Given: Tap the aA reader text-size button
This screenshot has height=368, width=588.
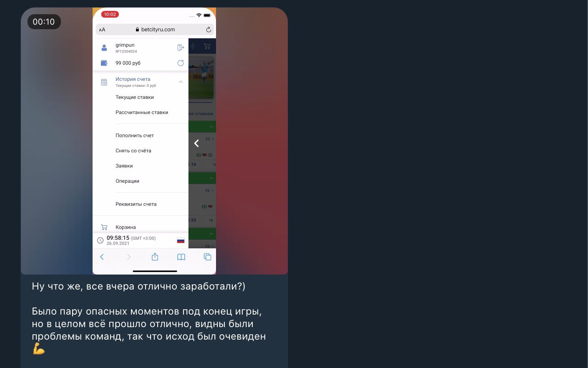Looking at the screenshot, I should 102,30.
